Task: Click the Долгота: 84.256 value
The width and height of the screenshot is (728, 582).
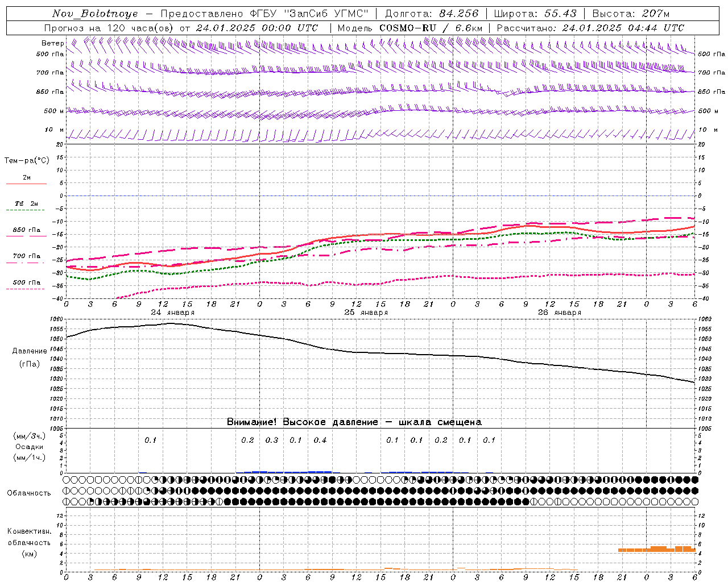Action: (432, 14)
